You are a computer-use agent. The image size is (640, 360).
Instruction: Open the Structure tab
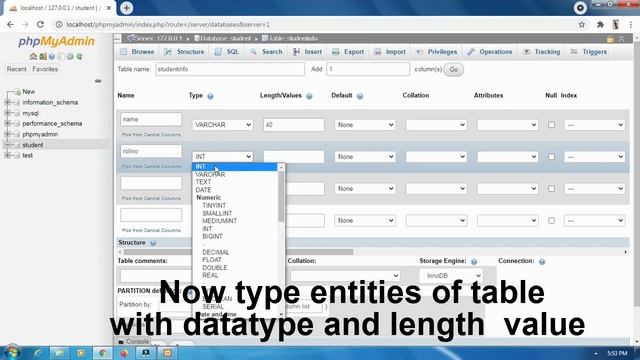[x=184, y=52]
